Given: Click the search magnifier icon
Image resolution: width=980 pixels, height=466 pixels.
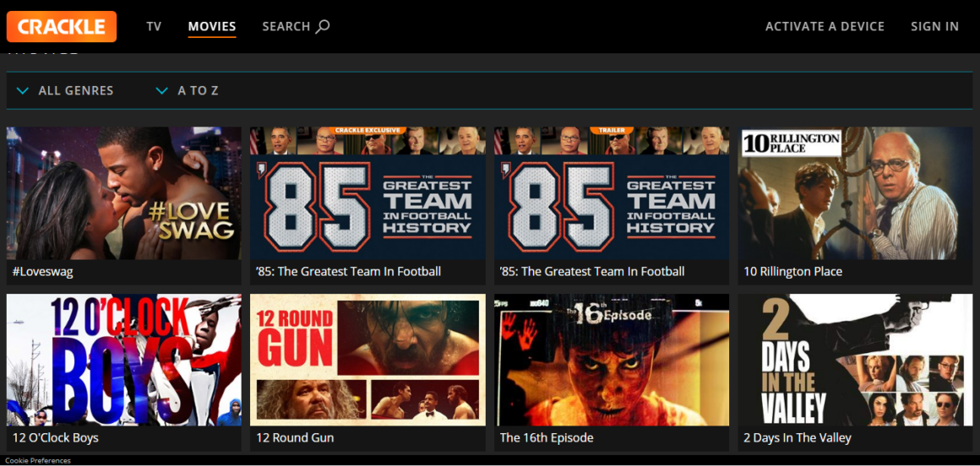Looking at the screenshot, I should [x=323, y=26].
